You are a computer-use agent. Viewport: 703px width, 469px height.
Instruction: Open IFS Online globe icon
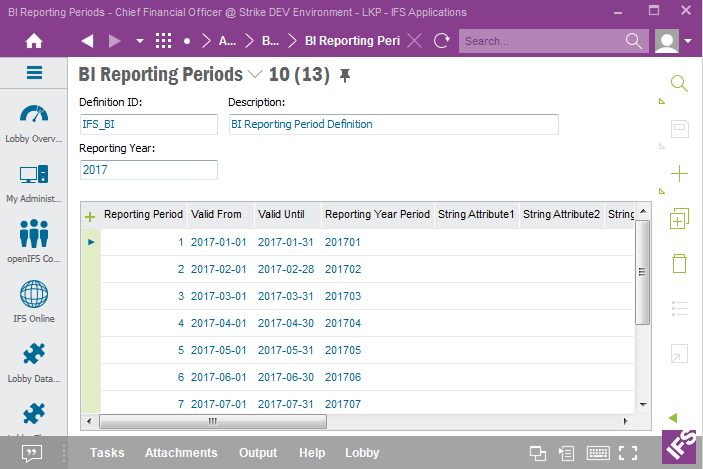(34, 296)
